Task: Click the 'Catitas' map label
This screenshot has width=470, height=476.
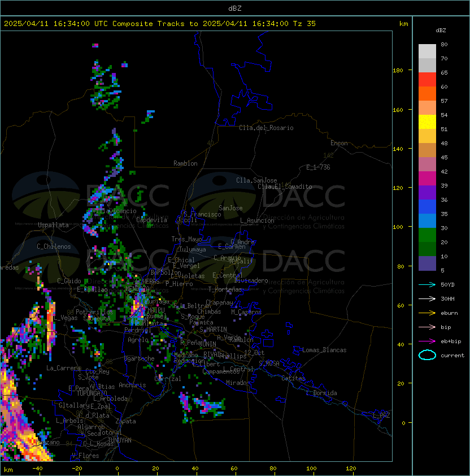Action: (293, 378)
